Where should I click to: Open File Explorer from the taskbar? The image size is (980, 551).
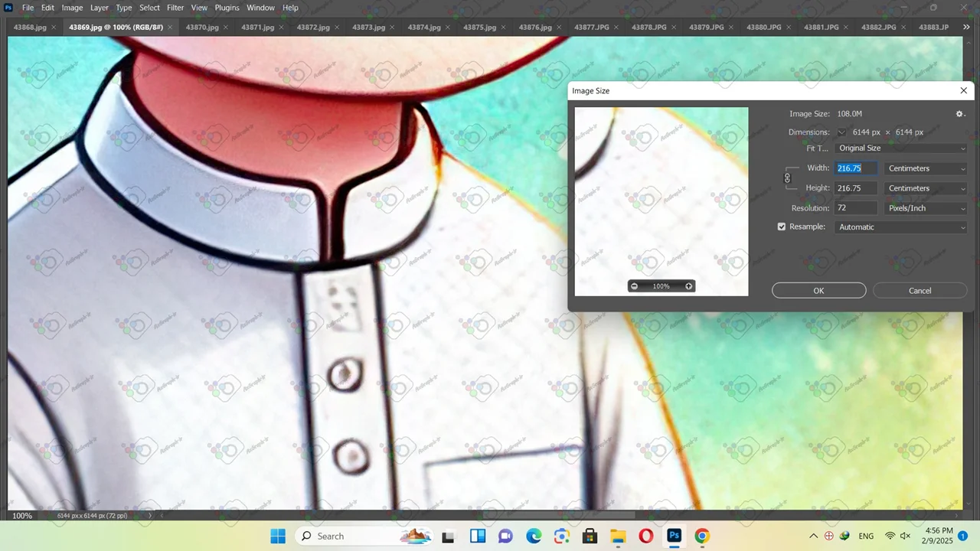[618, 536]
